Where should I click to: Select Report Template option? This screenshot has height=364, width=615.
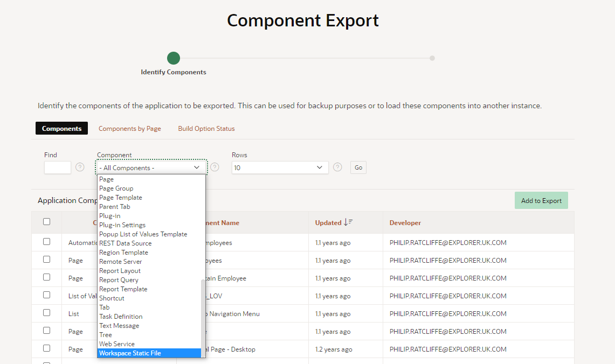point(149,289)
